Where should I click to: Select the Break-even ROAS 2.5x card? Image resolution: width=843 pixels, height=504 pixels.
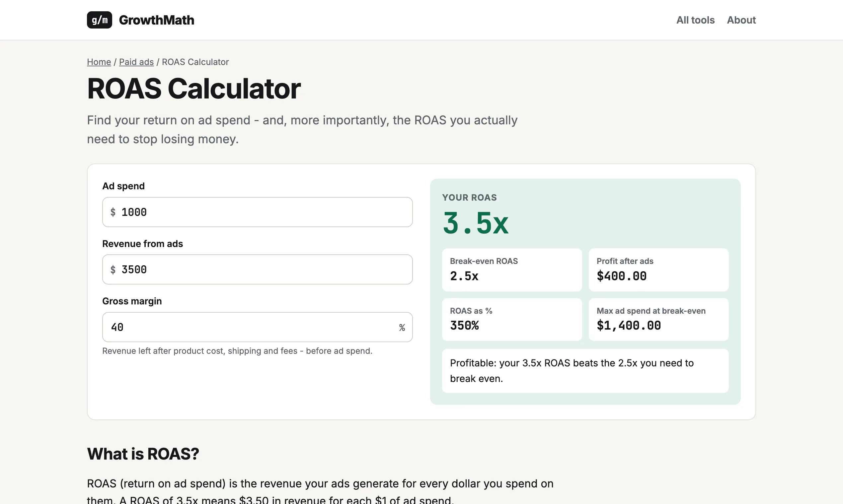coord(512,270)
